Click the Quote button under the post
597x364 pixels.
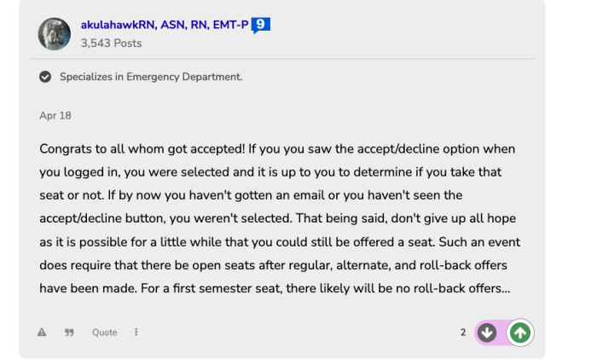click(x=104, y=332)
